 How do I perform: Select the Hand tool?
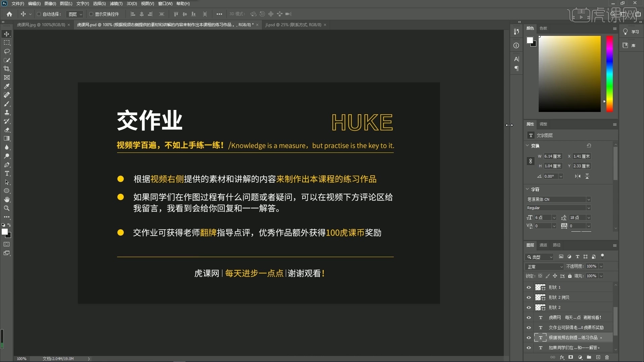point(7,199)
